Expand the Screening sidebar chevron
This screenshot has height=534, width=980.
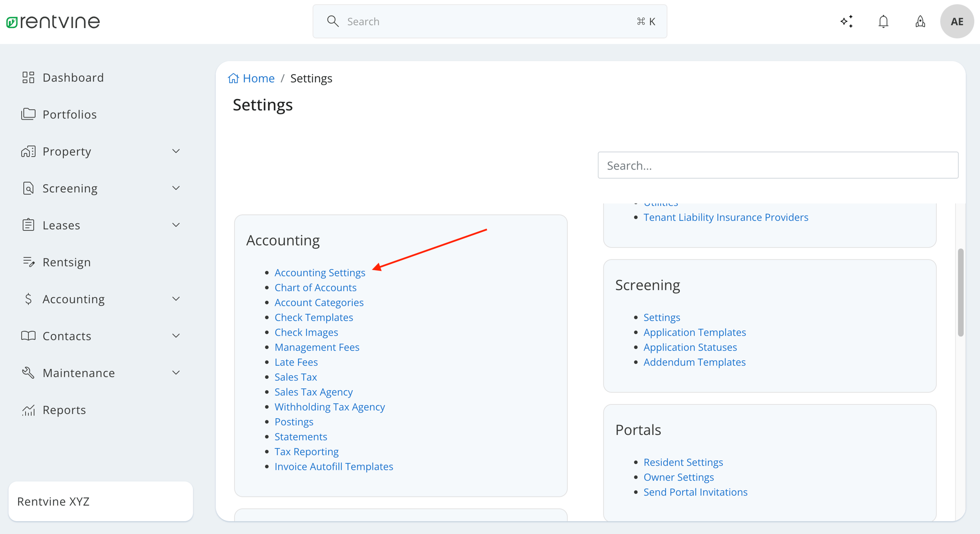pyautogui.click(x=176, y=188)
